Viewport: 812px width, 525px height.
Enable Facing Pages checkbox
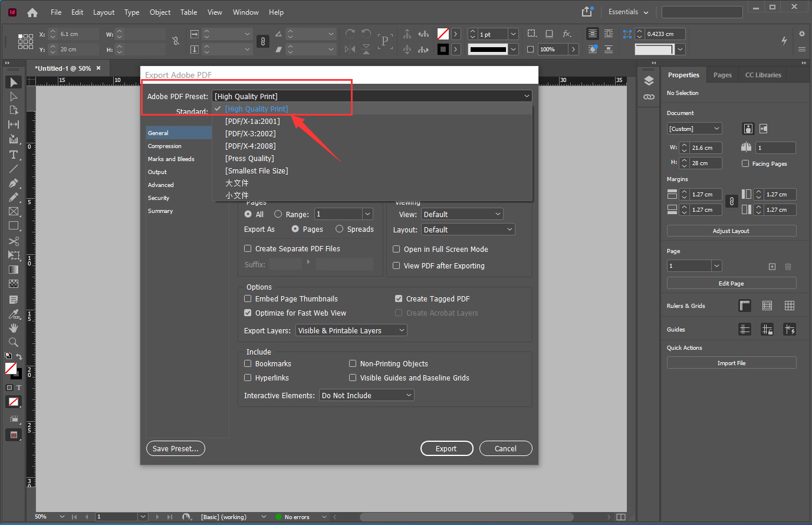tap(745, 163)
